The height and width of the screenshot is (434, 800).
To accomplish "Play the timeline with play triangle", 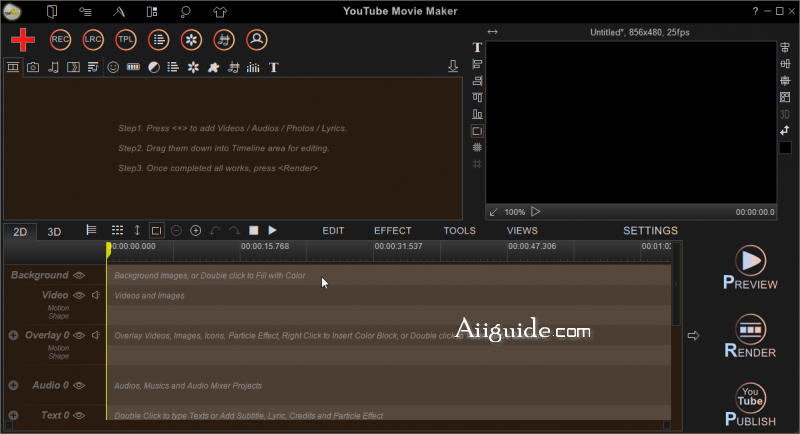I will (272, 231).
